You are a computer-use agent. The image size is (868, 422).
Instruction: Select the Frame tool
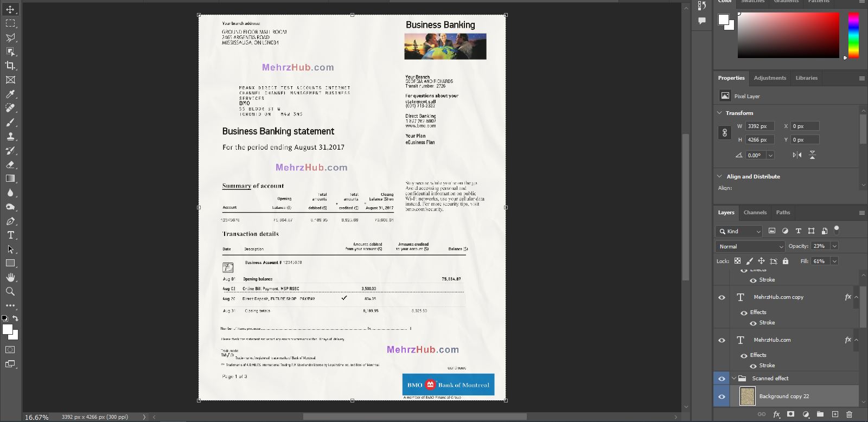(10, 80)
